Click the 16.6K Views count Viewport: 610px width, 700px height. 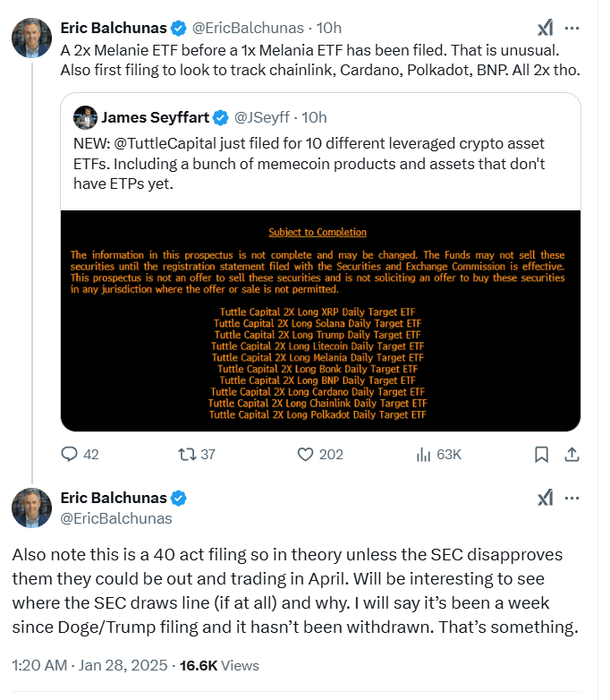point(219,665)
